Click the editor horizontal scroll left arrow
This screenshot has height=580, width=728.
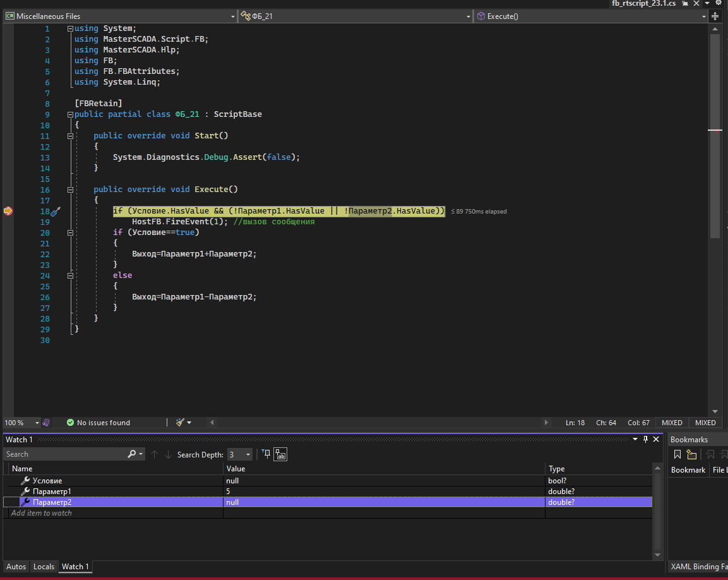pos(212,423)
